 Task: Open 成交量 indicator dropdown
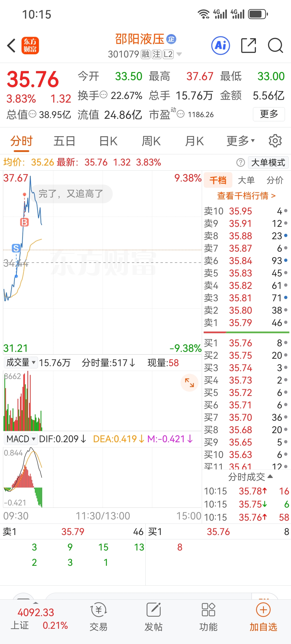point(21,362)
